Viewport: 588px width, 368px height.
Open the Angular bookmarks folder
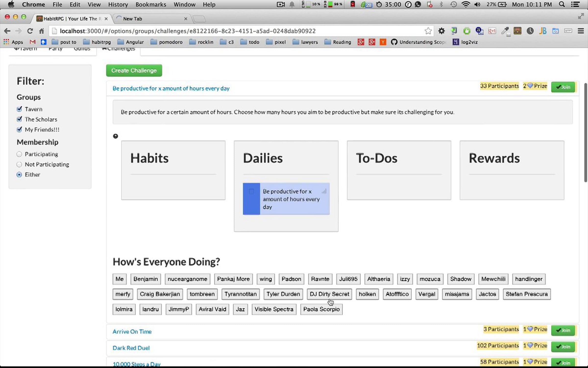click(x=131, y=42)
